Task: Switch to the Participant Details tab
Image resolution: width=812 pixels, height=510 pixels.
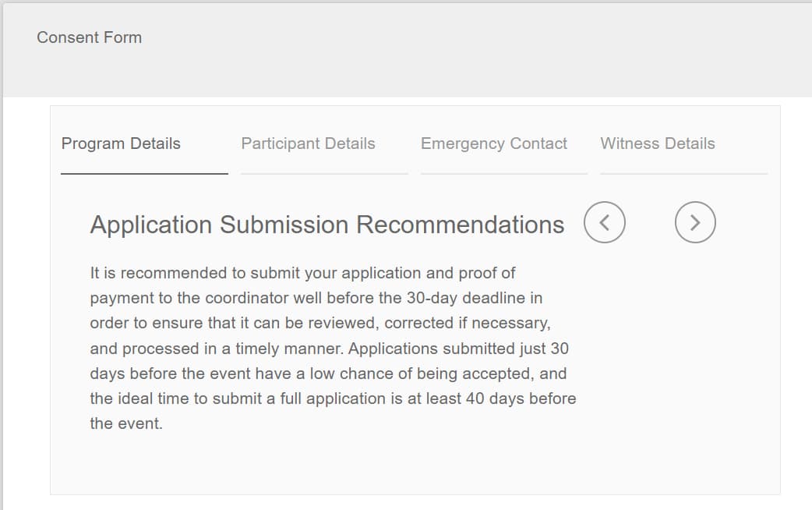Action: [x=309, y=143]
